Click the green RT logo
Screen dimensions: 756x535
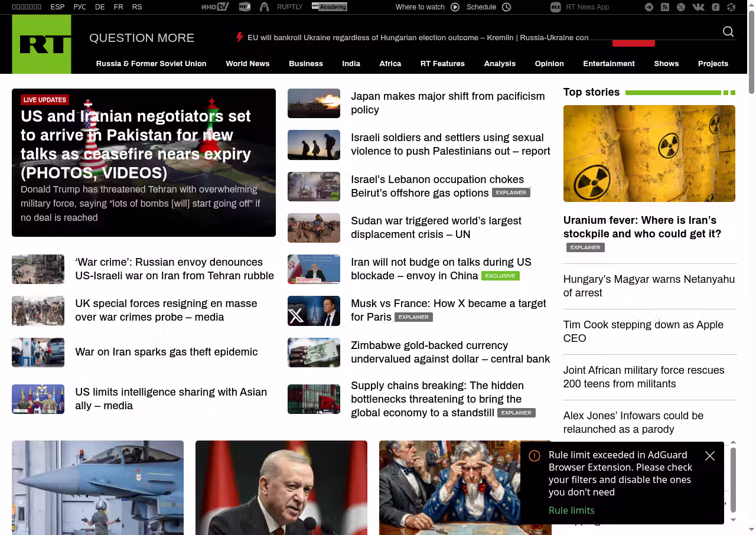point(41,44)
